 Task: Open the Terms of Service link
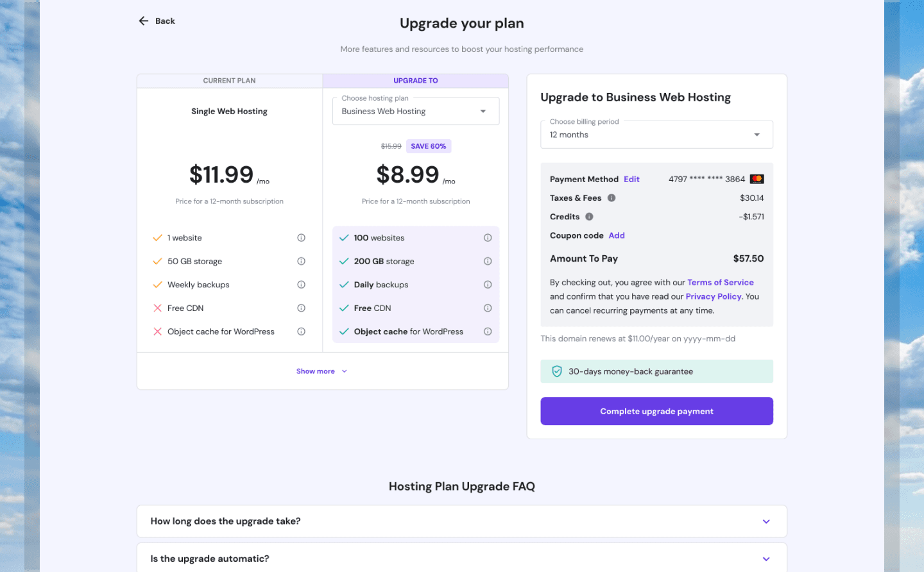tap(721, 282)
